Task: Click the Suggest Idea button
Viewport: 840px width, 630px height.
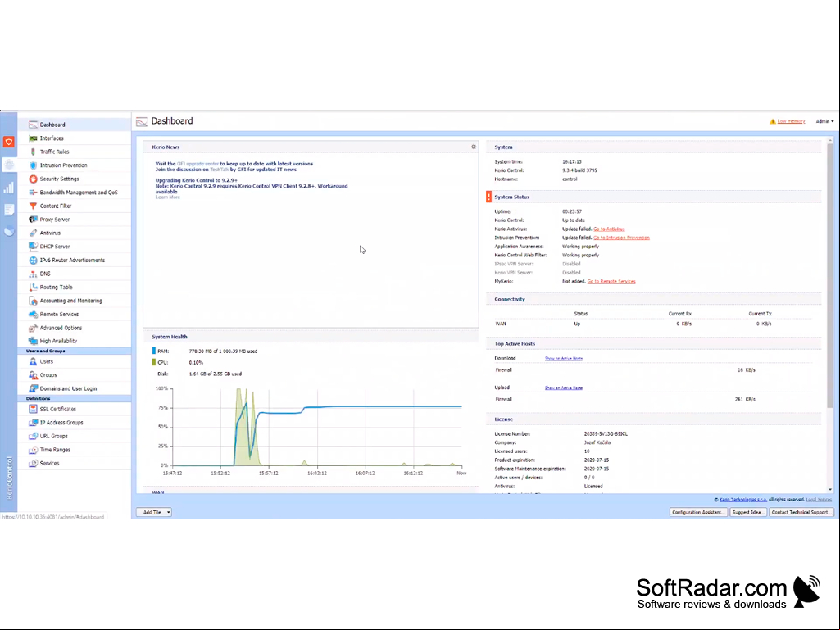Action: point(747,512)
